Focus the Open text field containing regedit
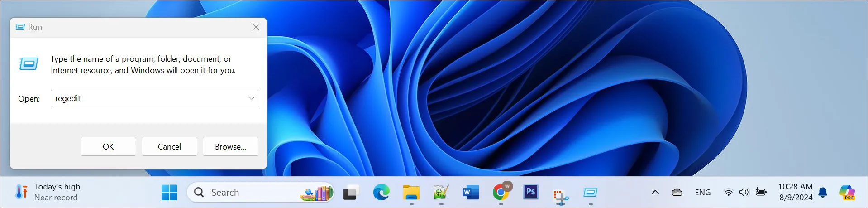 [154, 98]
